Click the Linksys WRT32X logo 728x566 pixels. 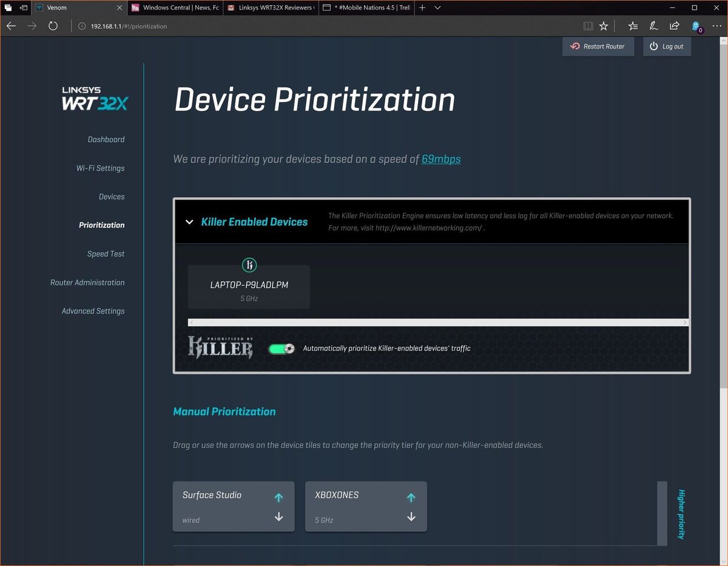(95, 99)
